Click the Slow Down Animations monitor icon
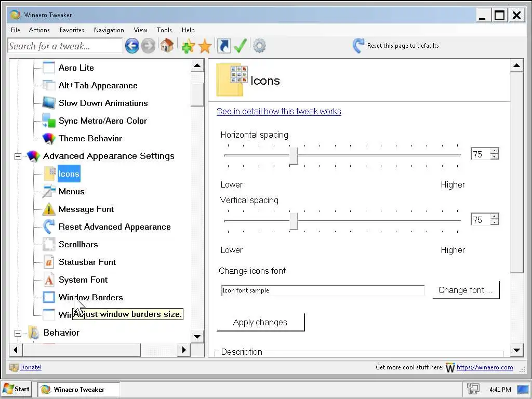This screenshot has height=399, width=532. 48,103
